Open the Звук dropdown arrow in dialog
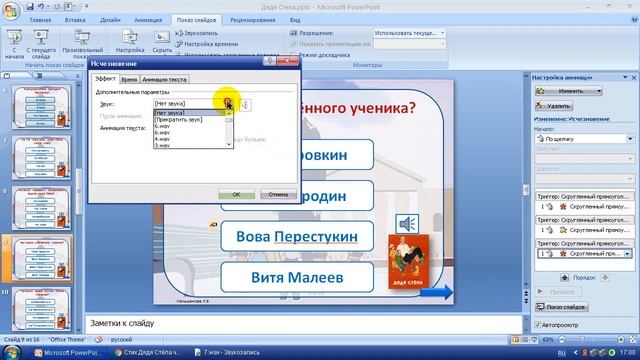Screen dimensions: 640x360 (x=228, y=103)
